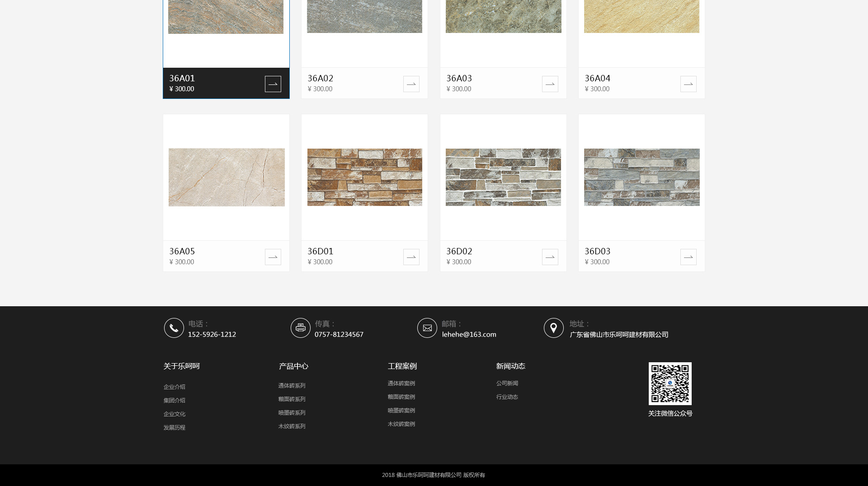Screen dimensions: 868x486
Task: Click the WeChat QR code image
Action: point(670,383)
